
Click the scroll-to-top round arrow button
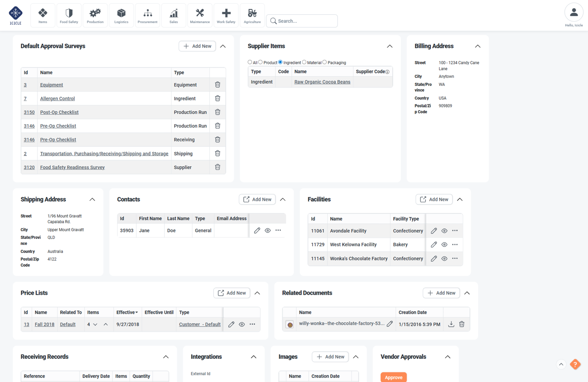coord(561,364)
